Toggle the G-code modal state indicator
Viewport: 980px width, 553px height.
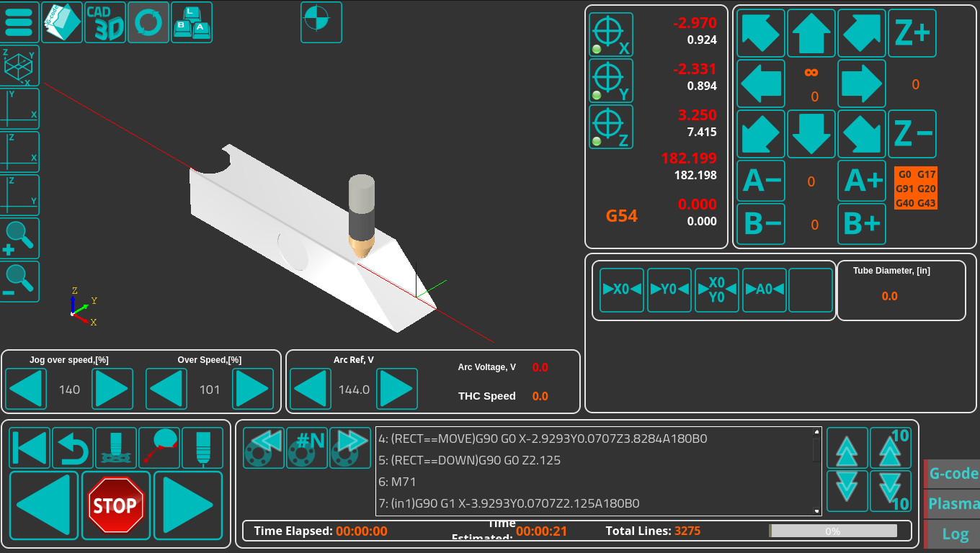coord(915,189)
